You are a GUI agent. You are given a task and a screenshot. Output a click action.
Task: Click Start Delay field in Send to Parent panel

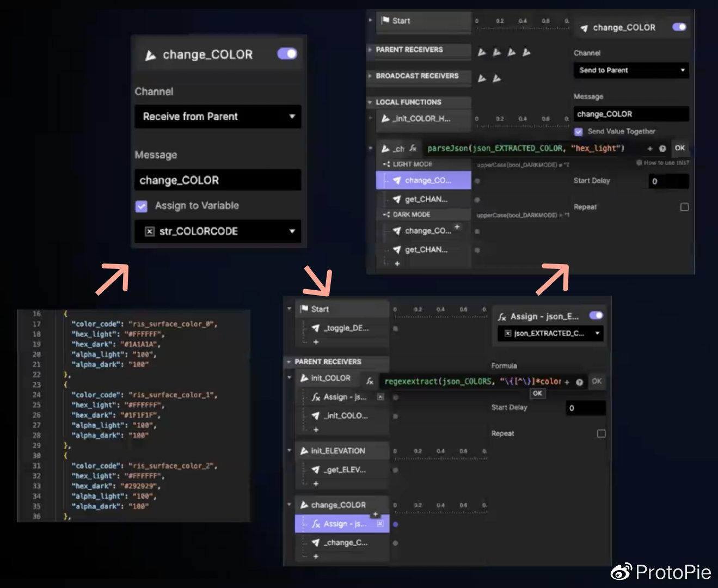pos(669,181)
